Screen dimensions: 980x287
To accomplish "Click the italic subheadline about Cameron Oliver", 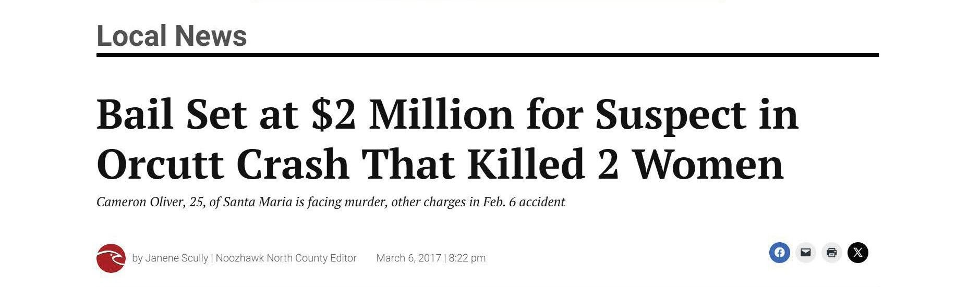I will pos(331,202).
